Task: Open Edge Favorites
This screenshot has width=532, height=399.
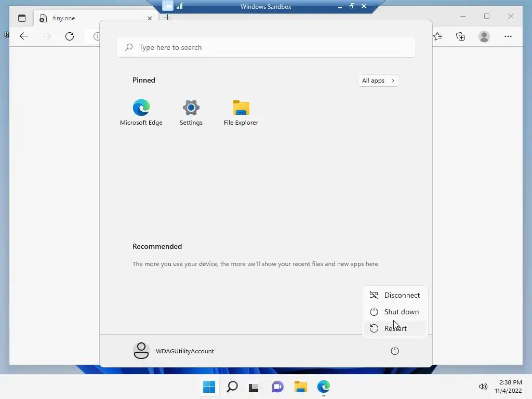Action: (x=437, y=36)
